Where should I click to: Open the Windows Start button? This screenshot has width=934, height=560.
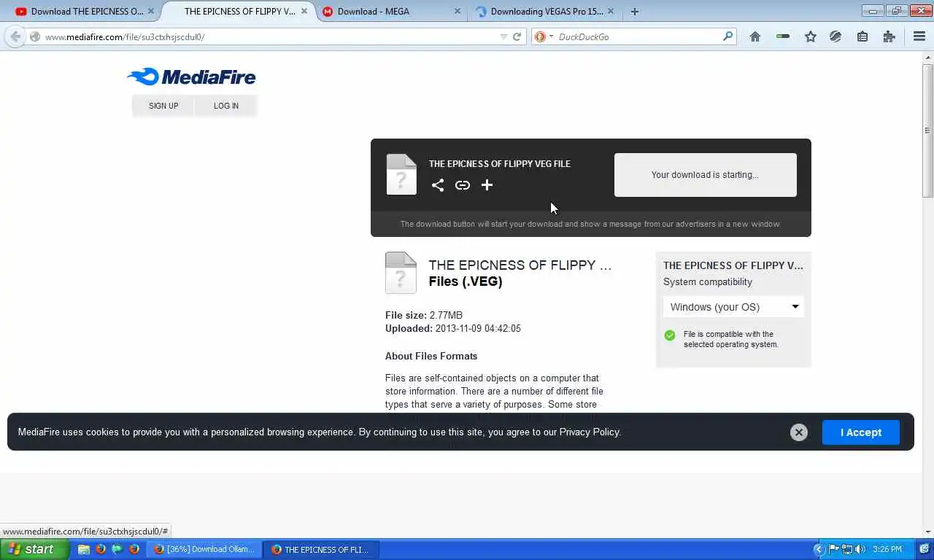34,549
